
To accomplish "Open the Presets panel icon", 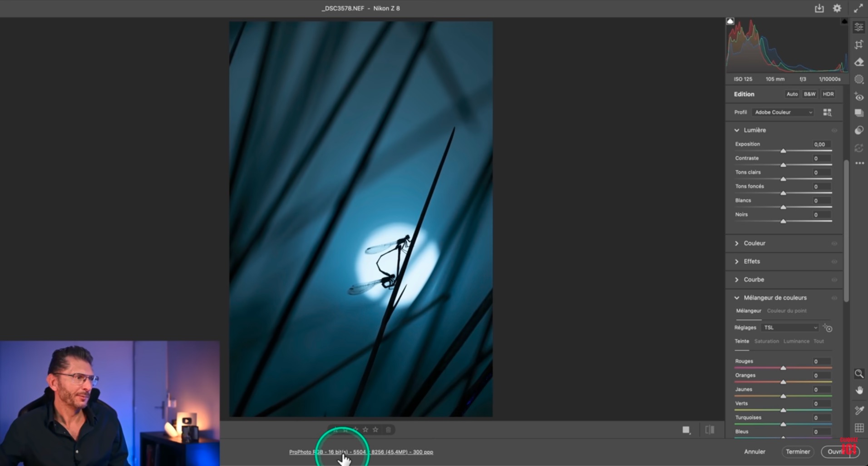I will (858, 131).
